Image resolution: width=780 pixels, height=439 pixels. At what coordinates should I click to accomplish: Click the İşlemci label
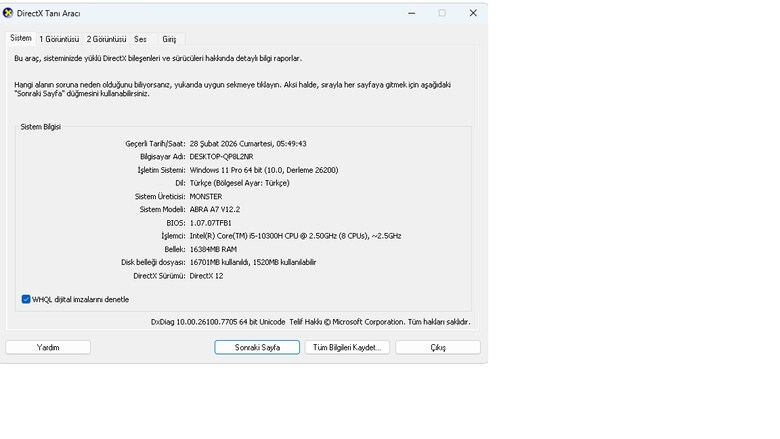click(x=173, y=236)
